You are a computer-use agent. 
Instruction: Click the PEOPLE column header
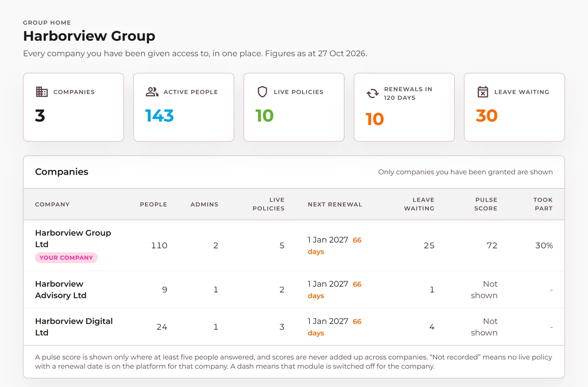pos(154,204)
